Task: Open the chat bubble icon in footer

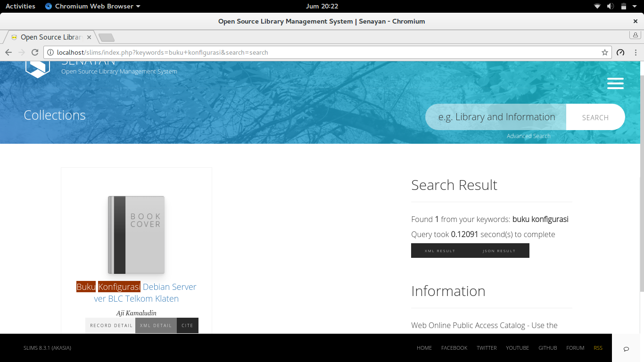Action: [x=626, y=349]
